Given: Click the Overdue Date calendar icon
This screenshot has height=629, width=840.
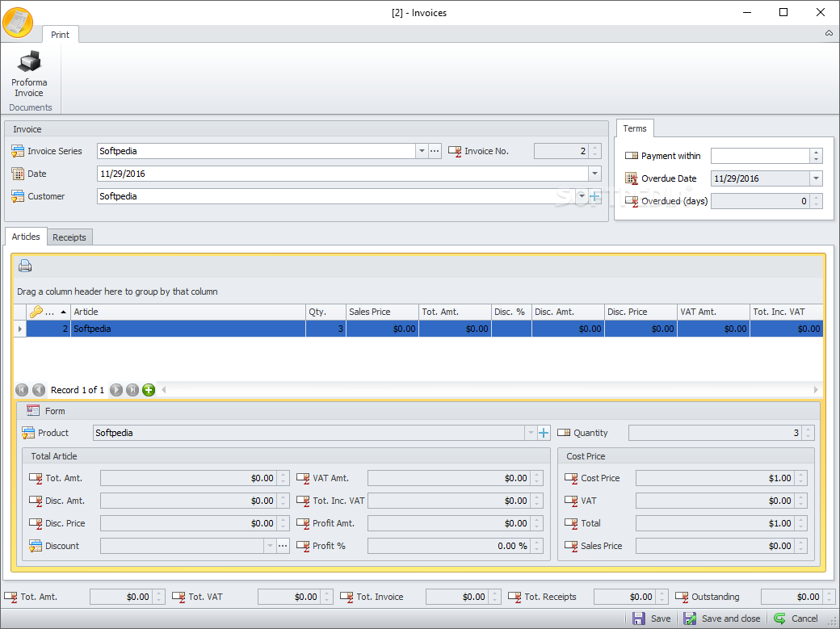Looking at the screenshot, I should tap(632, 178).
